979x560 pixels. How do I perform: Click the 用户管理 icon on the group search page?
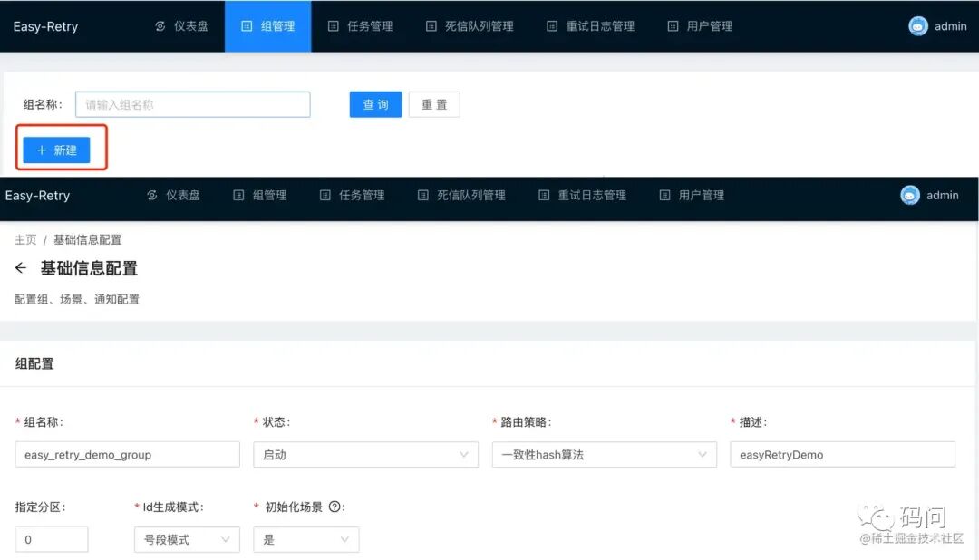tap(673, 26)
